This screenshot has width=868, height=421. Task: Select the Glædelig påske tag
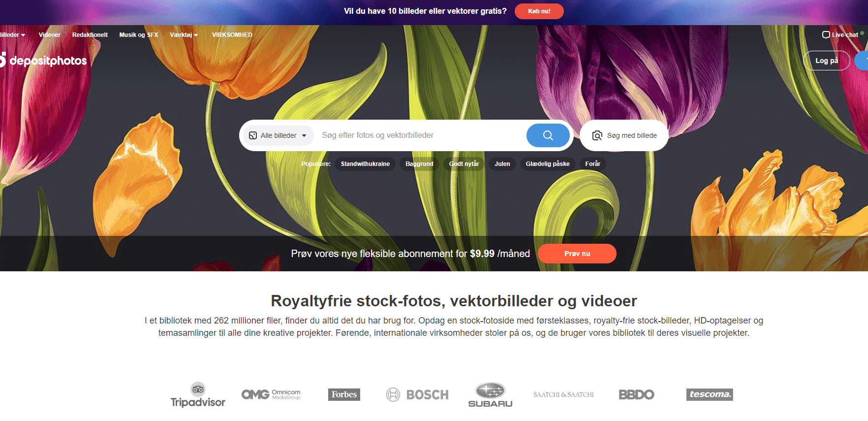click(x=548, y=164)
